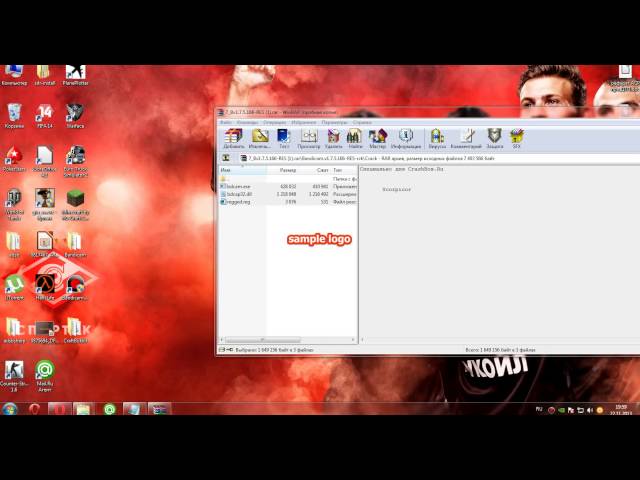The image size is (640, 480).
Task: Open the World of Tanks desktop shortcut
Action: point(14,204)
